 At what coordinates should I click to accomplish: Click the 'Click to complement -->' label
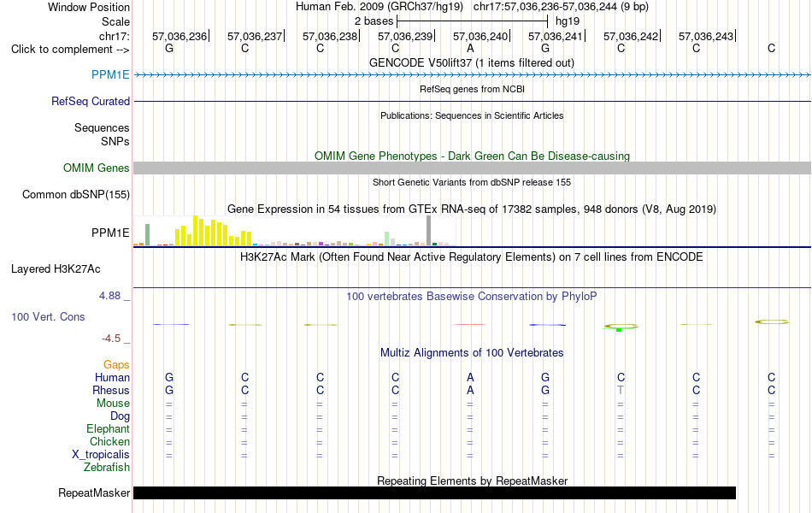click(70, 50)
